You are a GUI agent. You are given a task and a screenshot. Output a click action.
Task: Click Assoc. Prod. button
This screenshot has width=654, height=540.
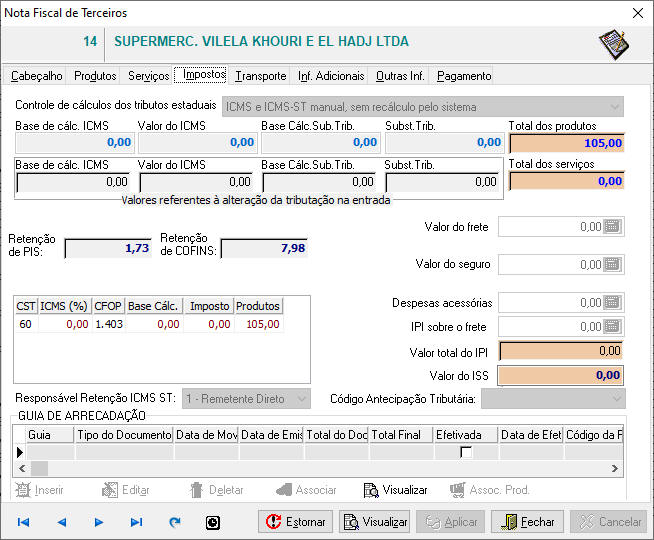(x=490, y=490)
